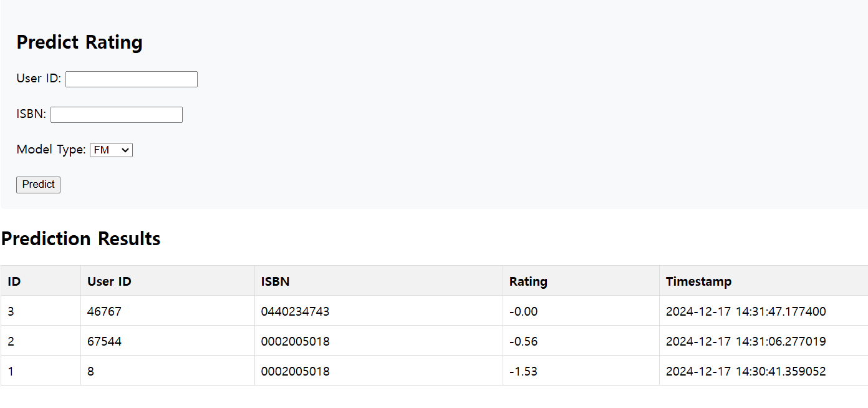This screenshot has height=408, width=868.
Task: Click the ISBN column header
Action: [379, 281]
